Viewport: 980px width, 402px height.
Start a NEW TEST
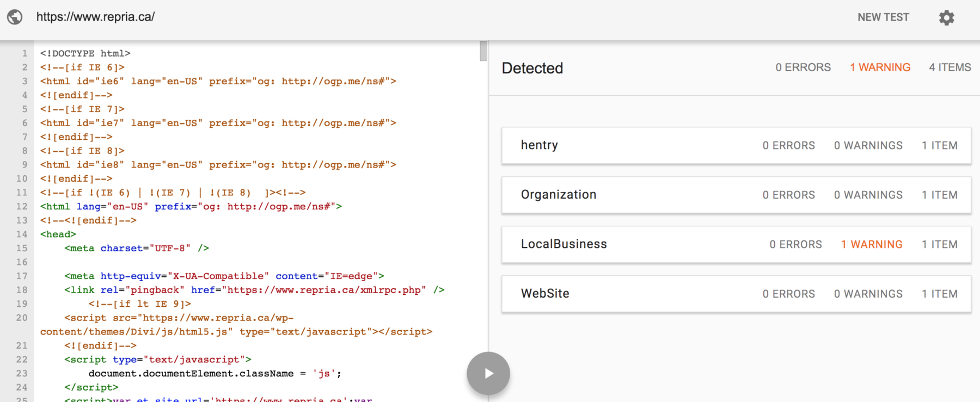pos(883,17)
